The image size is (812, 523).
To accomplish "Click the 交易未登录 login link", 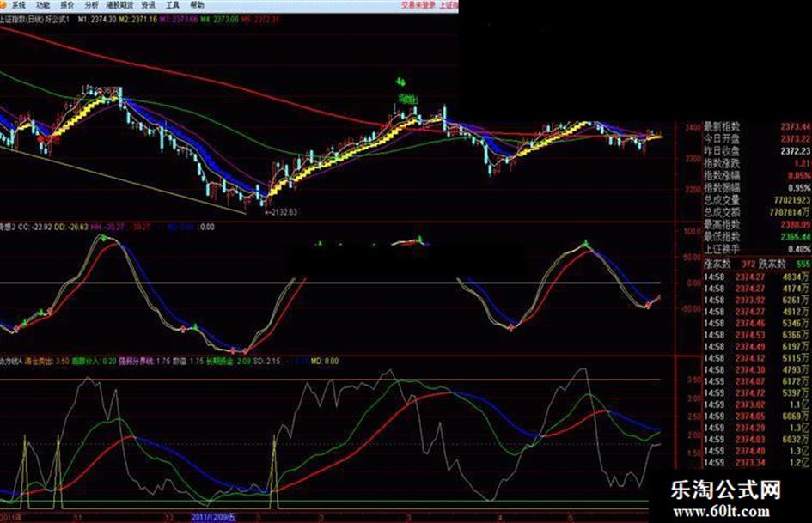I will pos(418,5).
